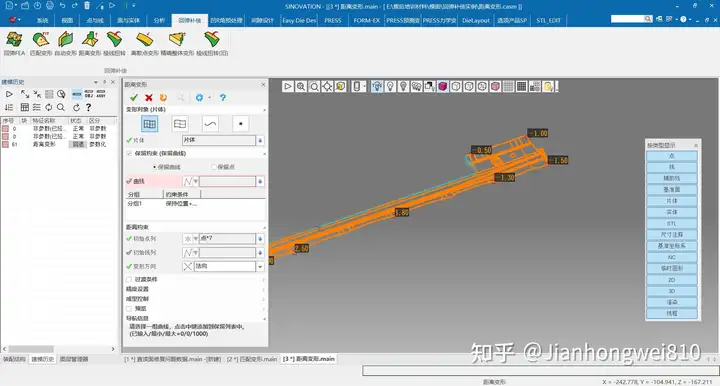Click the NC button in type display panel

[x=672, y=257]
